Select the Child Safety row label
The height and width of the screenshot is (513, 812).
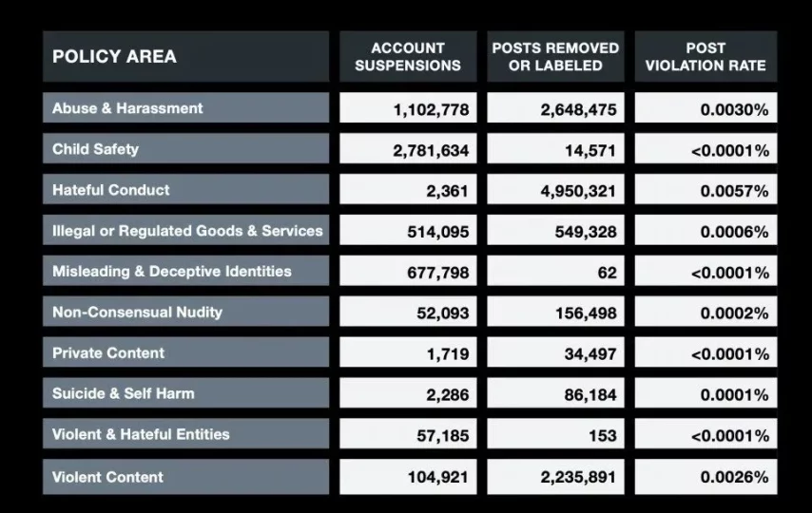185,149
